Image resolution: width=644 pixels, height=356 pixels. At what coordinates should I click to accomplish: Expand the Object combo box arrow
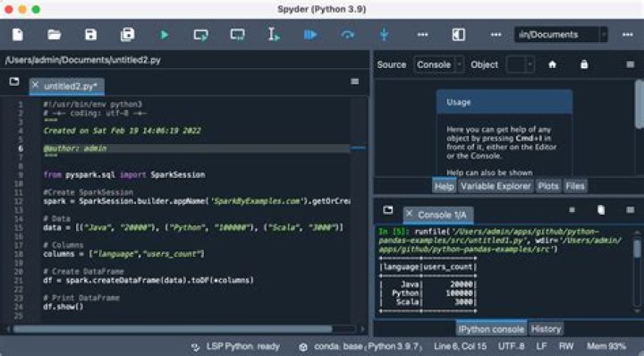coord(530,64)
